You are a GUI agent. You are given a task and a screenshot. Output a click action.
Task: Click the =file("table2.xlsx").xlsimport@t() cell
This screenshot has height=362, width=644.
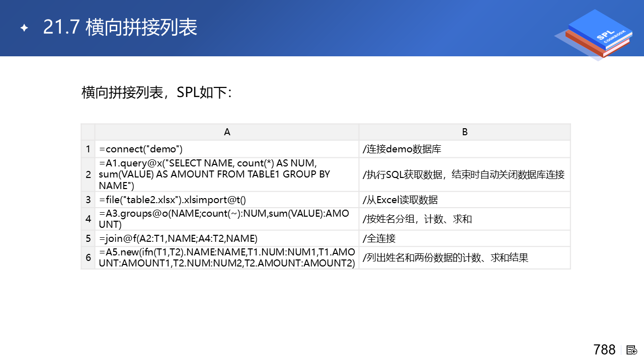[x=227, y=200]
